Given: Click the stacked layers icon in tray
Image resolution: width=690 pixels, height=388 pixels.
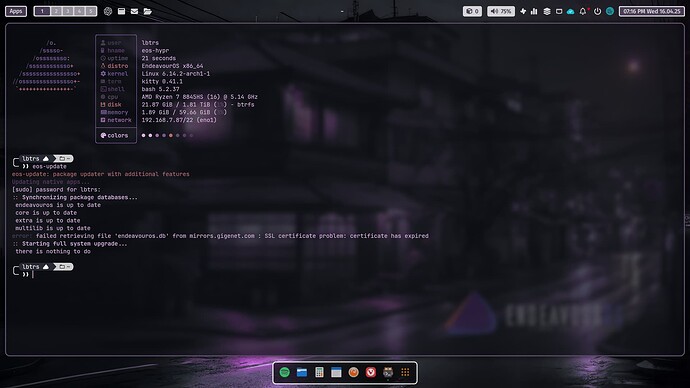Looking at the screenshot, I should (x=547, y=11).
